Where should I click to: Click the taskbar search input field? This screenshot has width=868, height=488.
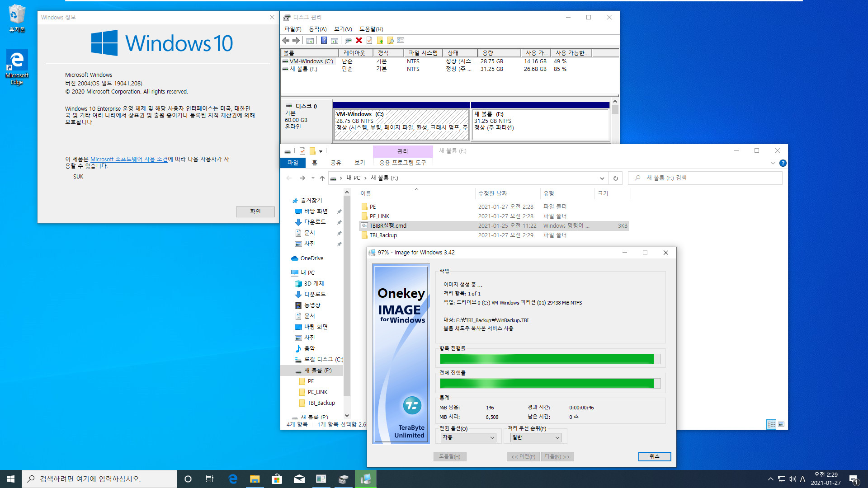click(x=99, y=479)
